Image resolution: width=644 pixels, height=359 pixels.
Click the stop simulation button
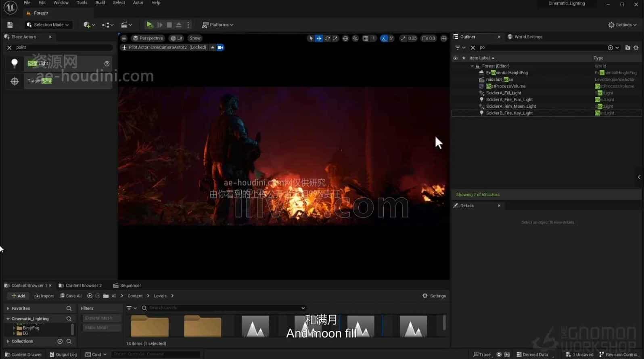[x=169, y=25]
